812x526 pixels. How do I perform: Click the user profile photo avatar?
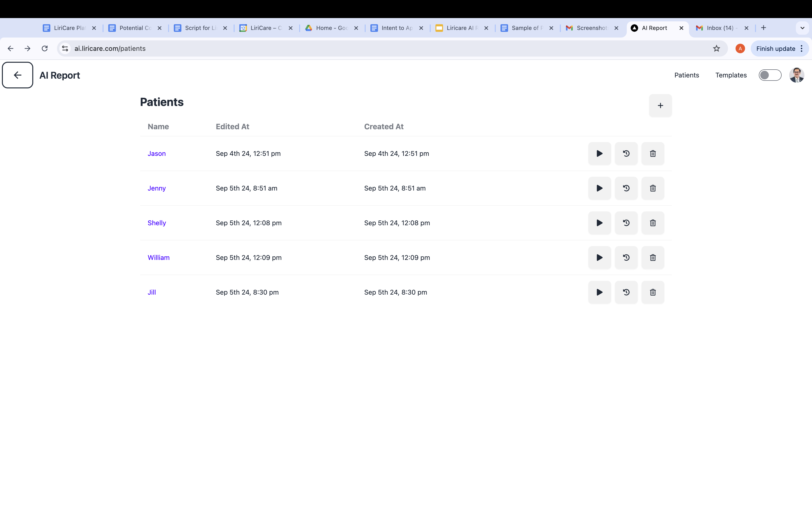tap(796, 75)
